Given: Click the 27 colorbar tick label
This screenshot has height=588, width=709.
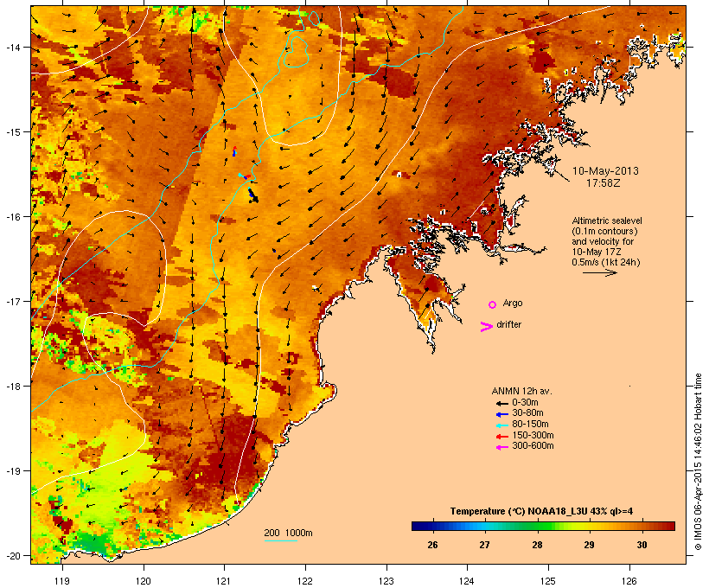Looking at the screenshot, I should coord(484,545).
